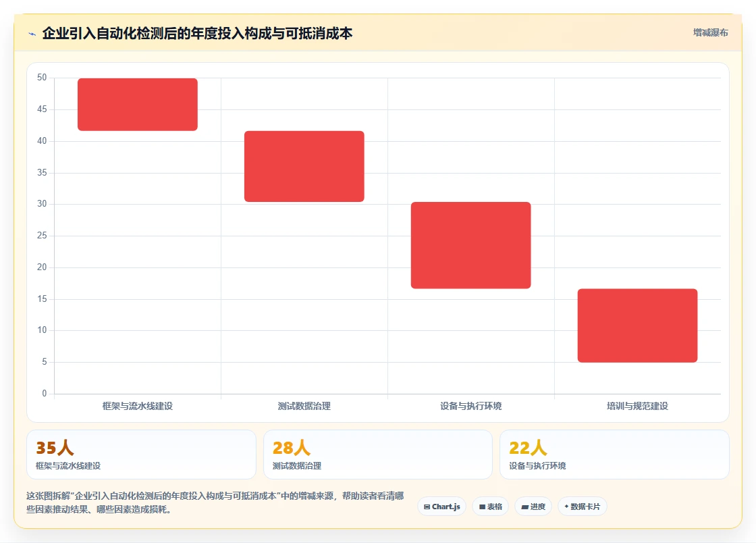Click the chart title 企业引入自动化检测后的年度投入构成与可抵消成本

click(197, 33)
